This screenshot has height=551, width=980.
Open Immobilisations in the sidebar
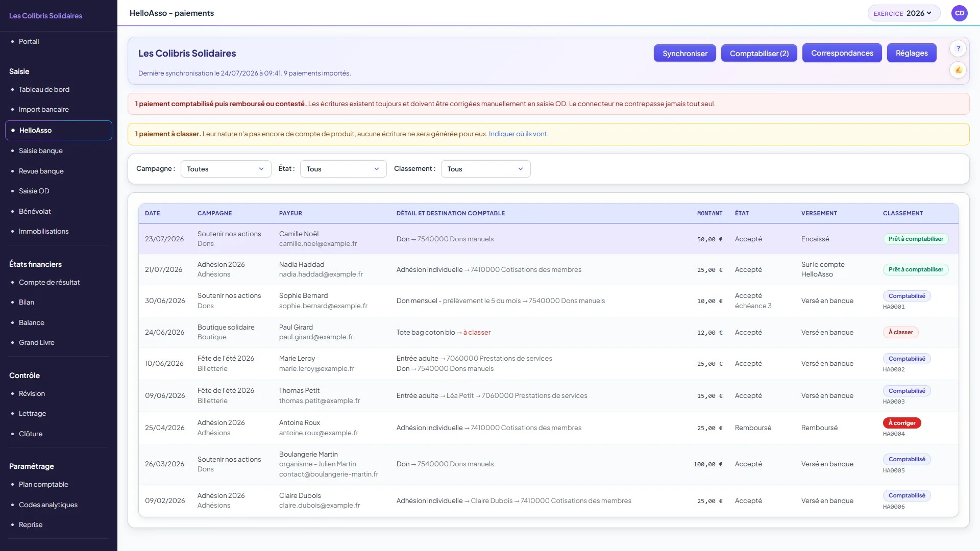point(43,231)
